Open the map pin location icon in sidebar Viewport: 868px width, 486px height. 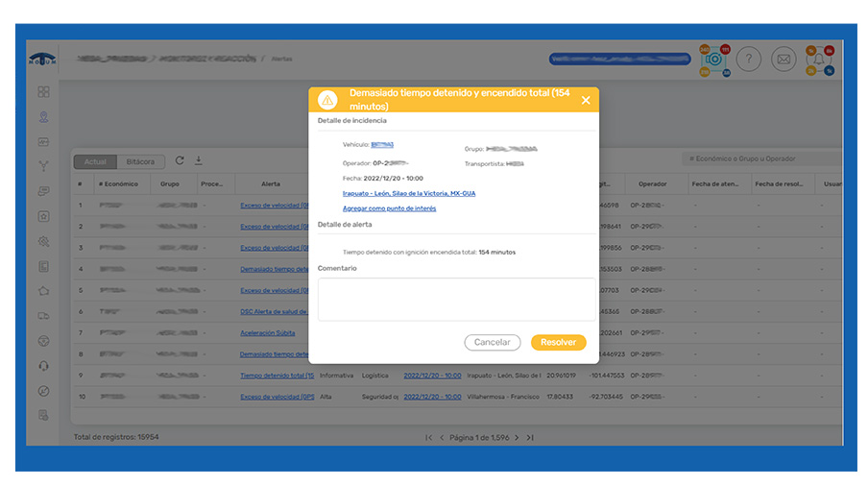pyautogui.click(x=44, y=117)
